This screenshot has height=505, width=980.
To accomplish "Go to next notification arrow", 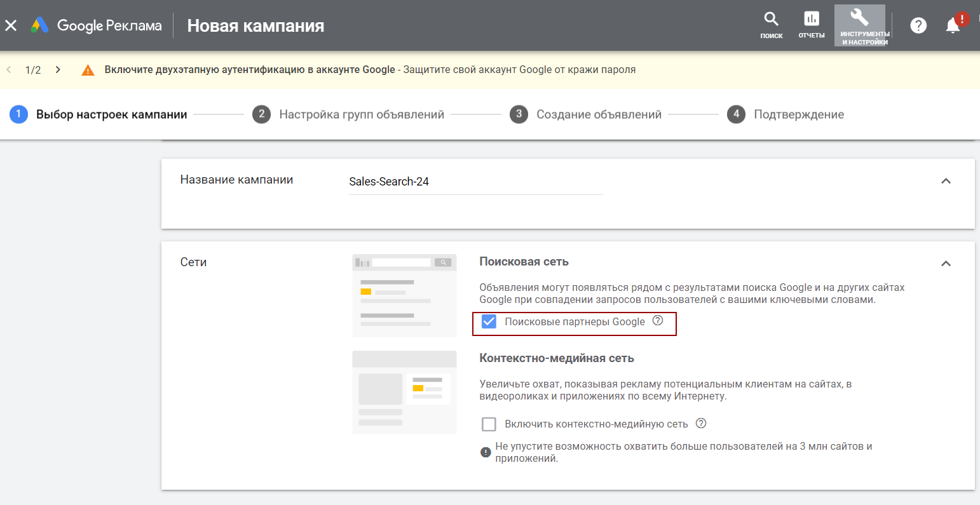I will coord(58,70).
